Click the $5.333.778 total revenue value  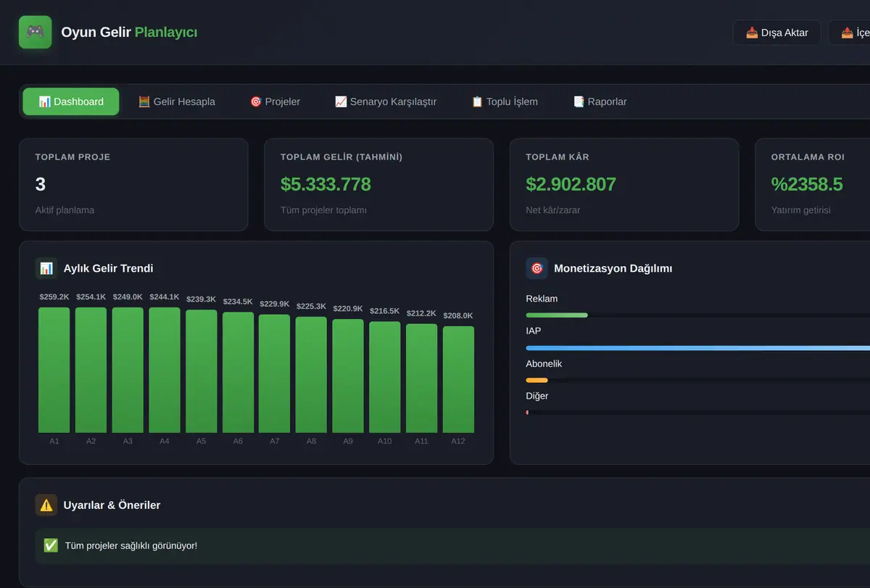point(326,184)
